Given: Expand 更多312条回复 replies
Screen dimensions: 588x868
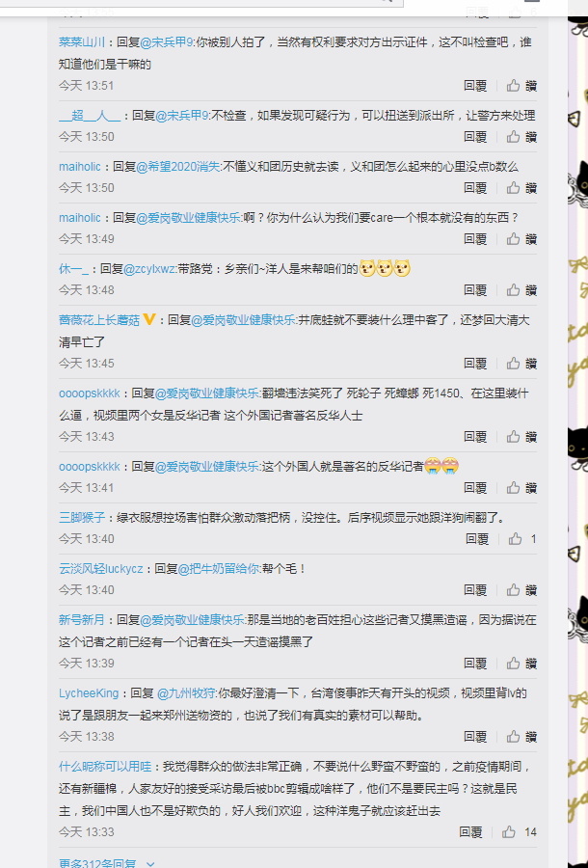Looking at the screenshot, I should tap(97, 863).
